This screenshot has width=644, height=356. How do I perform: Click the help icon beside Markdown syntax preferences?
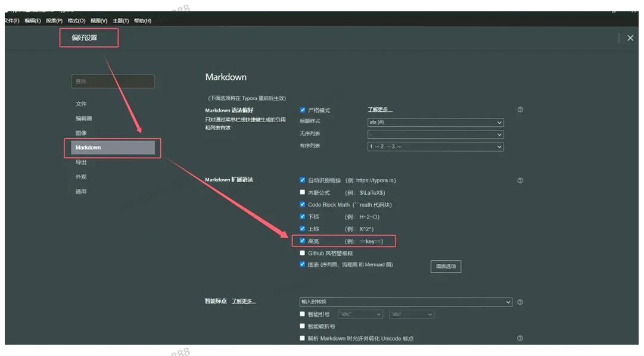pyautogui.click(x=520, y=110)
